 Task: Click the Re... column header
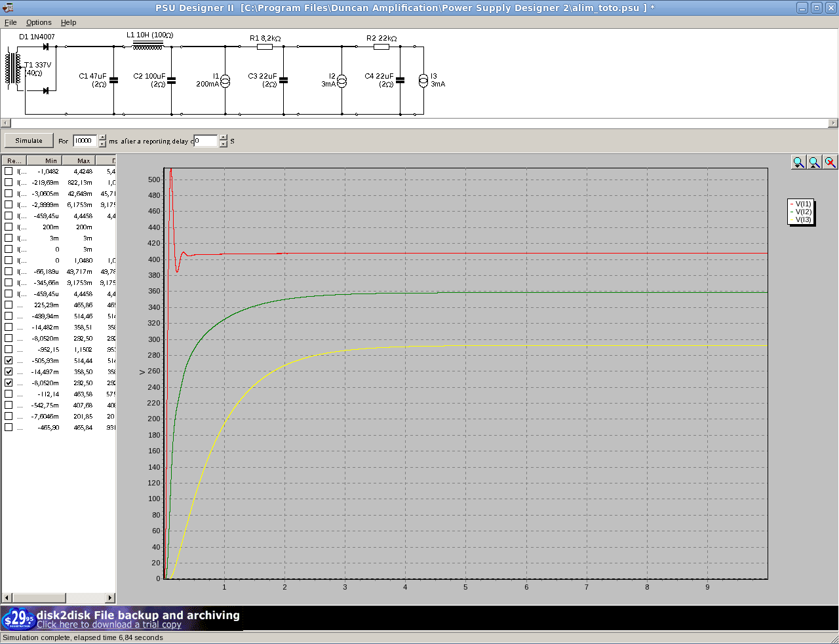(14, 161)
